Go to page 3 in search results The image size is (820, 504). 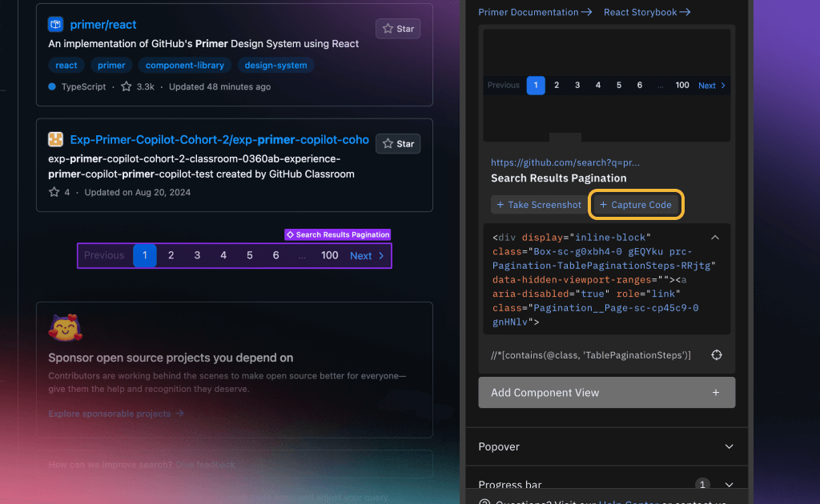(197, 255)
